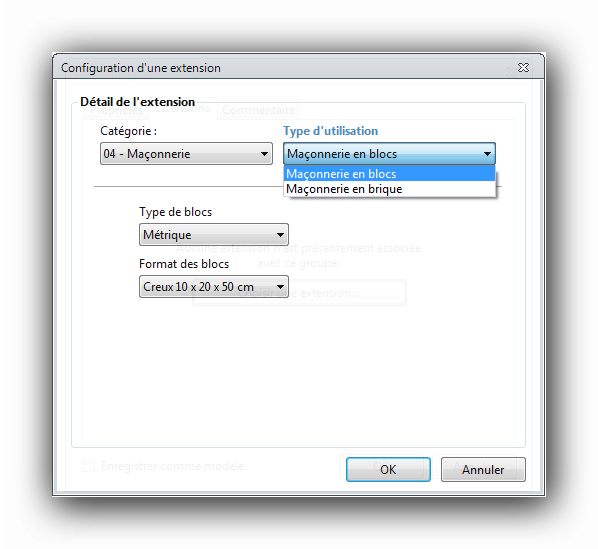Click the Métrique combo box text
The image size is (598, 549).
[x=167, y=235]
